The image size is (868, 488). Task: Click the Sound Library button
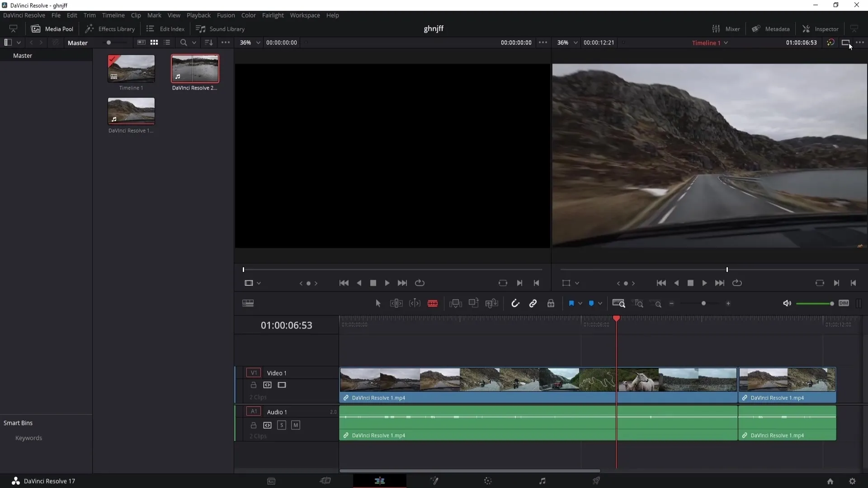221,28
